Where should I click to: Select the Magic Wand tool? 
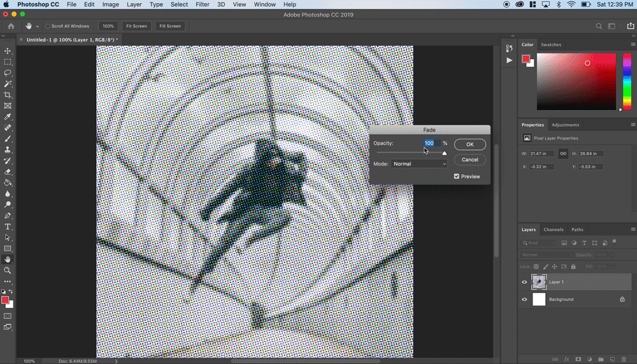(8, 83)
